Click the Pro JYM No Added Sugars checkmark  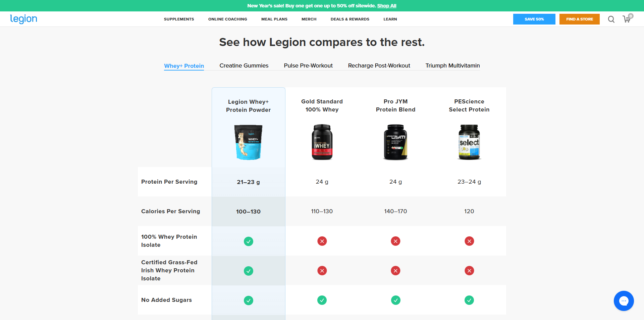click(395, 300)
